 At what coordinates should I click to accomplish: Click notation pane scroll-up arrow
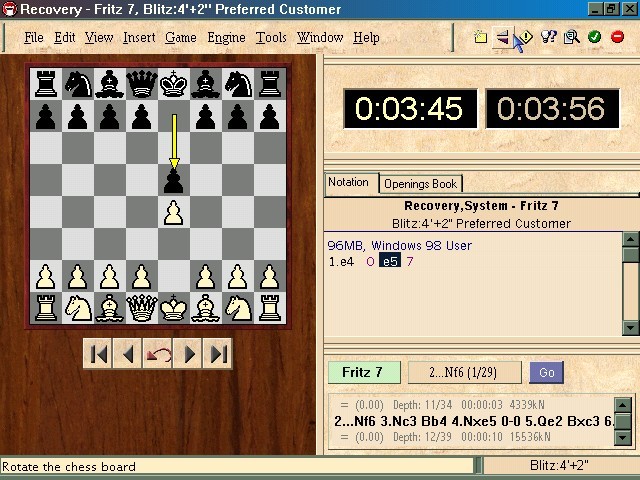(x=630, y=239)
